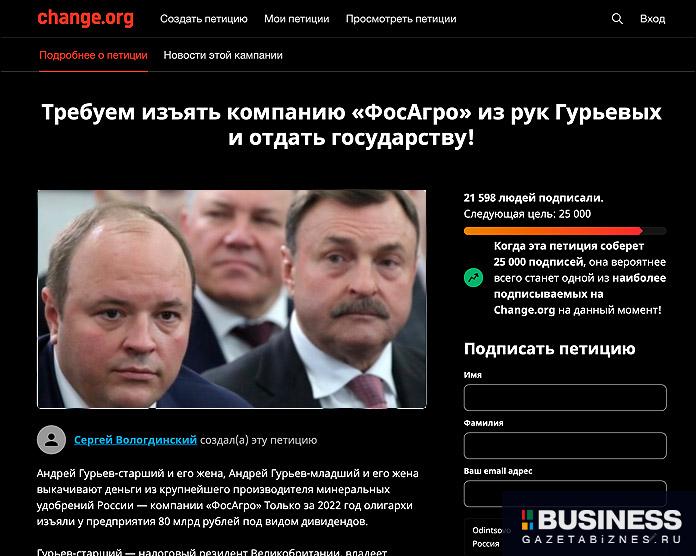Image resolution: width=696 pixels, height=556 pixels.
Task: Go to Мои петиции
Action: (x=297, y=19)
